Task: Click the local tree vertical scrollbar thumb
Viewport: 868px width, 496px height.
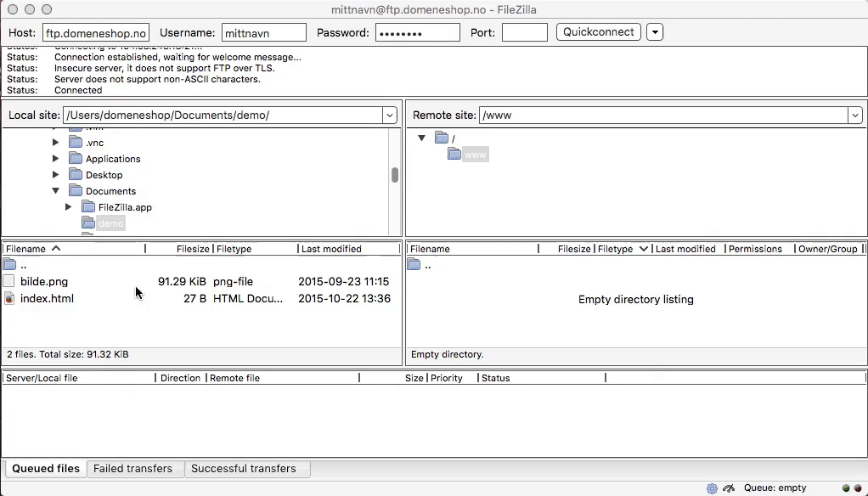Action: (x=395, y=175)
